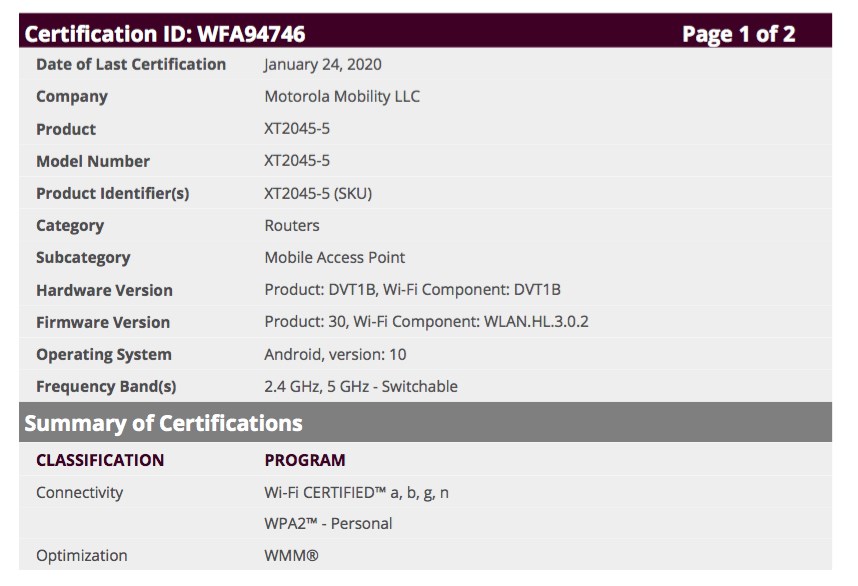This screenshot has height=586, width=858.
Task: Click the Routers category value
Action: coord(292,225)
